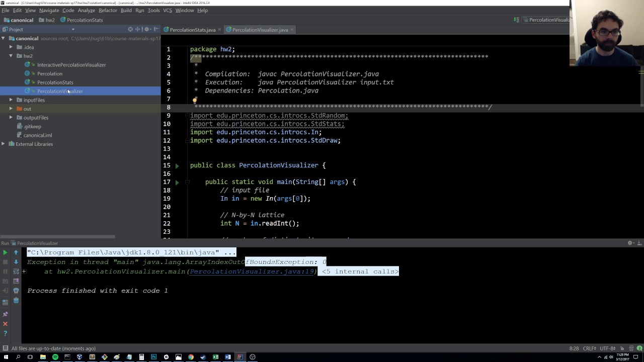The width and height of the screenshot is (644, 362).
Task: Pin the Run tab with the pin icon
Action: point(5,314)
